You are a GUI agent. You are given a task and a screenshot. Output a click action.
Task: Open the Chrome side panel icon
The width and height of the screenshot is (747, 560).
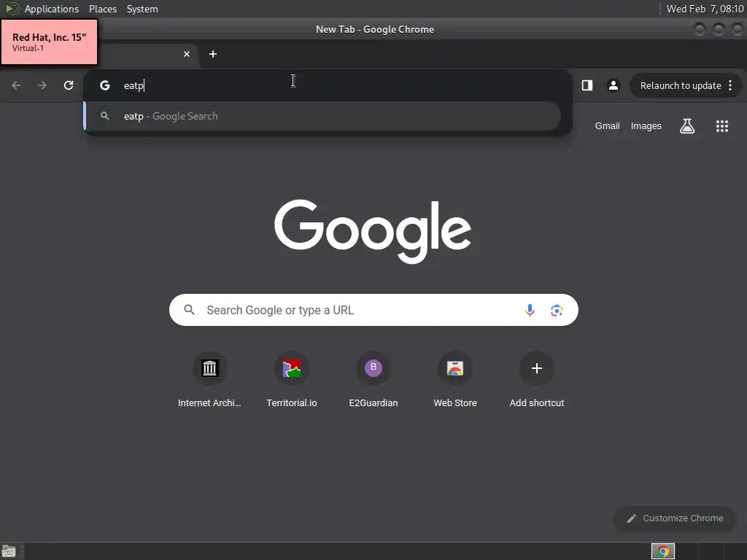pyautogui.click(x=587, y=85)
